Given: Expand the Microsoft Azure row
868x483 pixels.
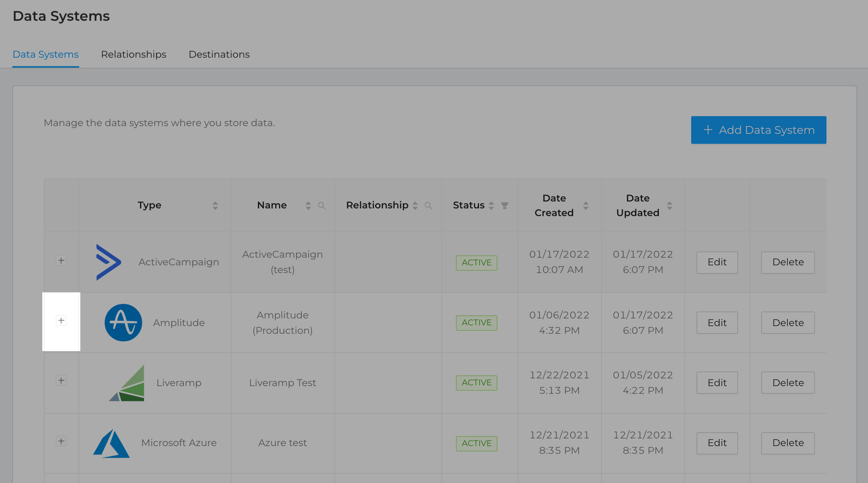Looking at the screenshot, I should point(61,441).
